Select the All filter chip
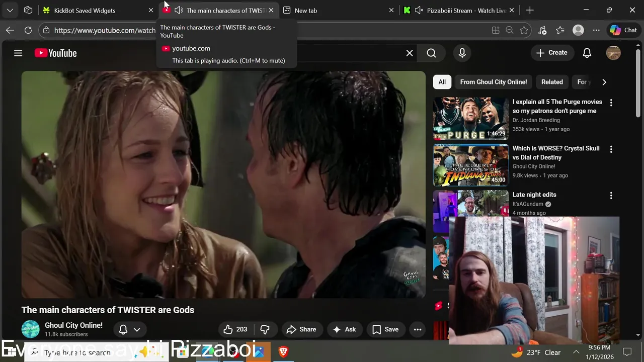644x362 pixels. (x=442, y=82)
